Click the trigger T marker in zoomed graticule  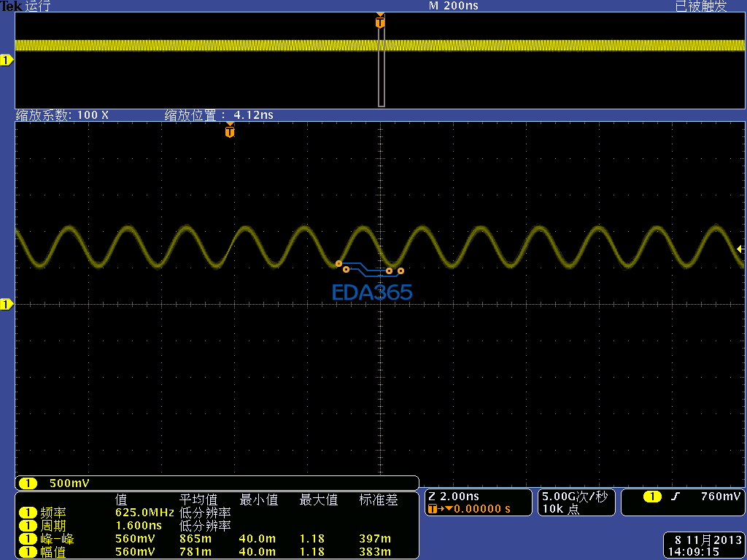pos(230,132)
